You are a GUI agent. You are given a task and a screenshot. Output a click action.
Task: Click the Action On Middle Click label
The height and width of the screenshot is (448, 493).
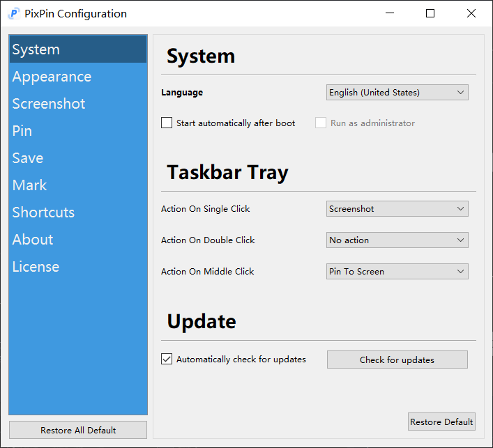click(x=208, y=272)
